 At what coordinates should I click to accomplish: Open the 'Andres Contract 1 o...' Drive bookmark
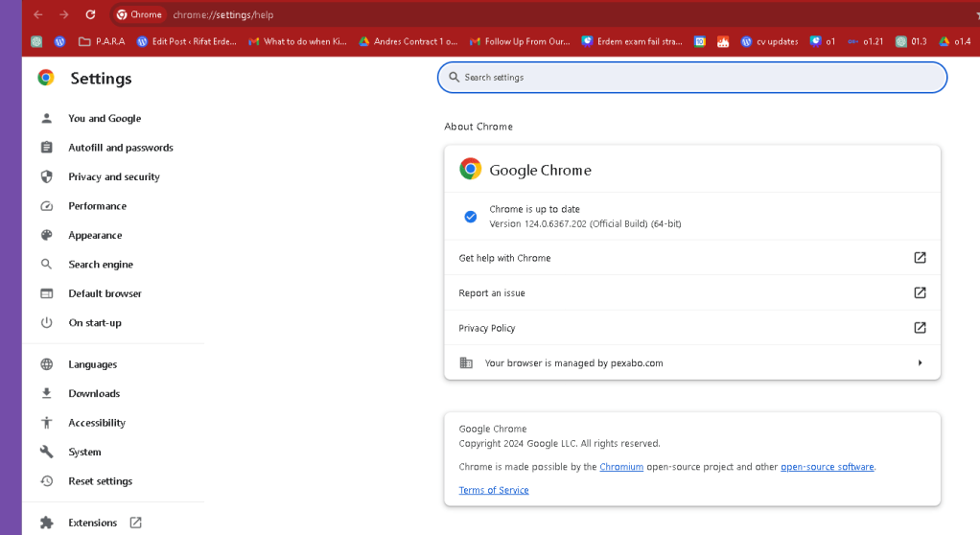tap(408, 41)
